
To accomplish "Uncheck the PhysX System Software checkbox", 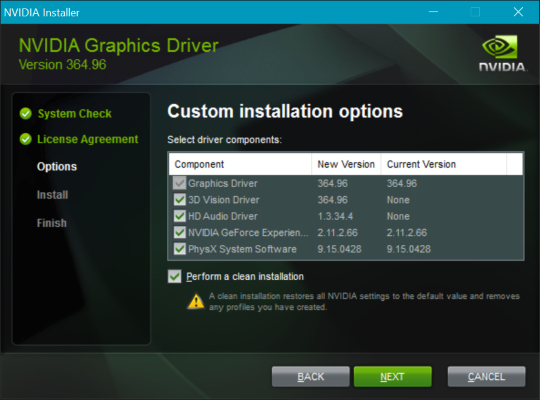I will [x=179, y=249].
